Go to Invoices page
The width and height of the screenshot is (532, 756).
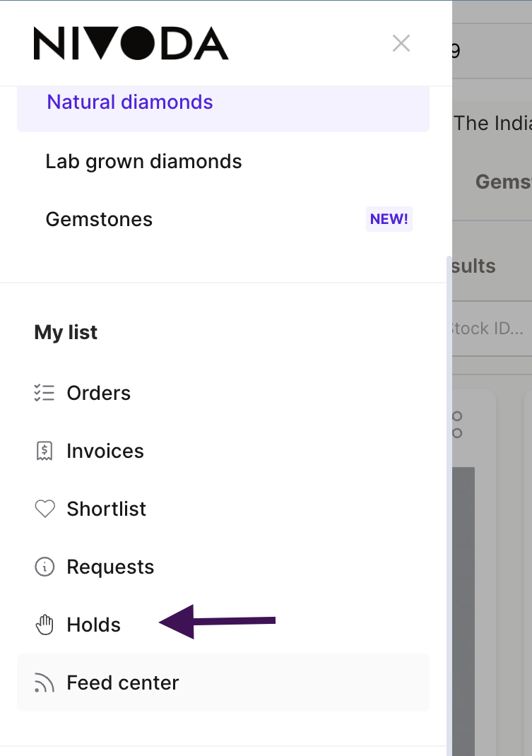click(223, 451)
